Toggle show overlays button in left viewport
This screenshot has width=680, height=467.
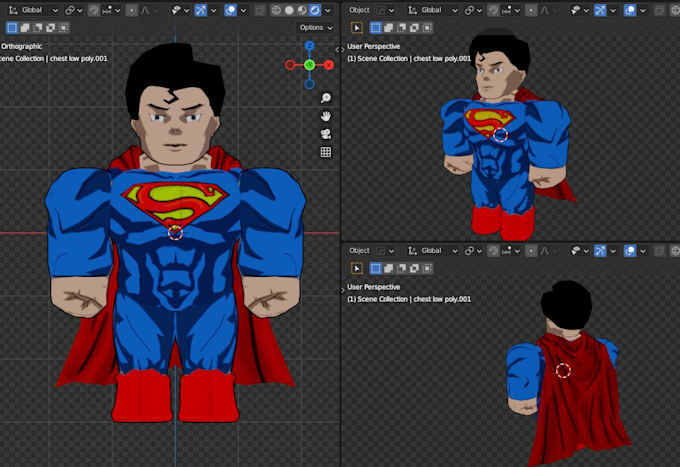pos(231,10)
